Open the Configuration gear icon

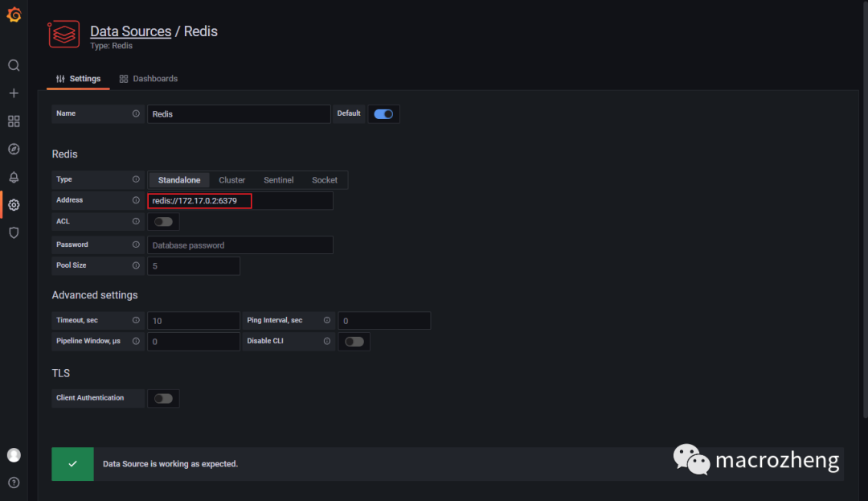(x=14, y=205)
